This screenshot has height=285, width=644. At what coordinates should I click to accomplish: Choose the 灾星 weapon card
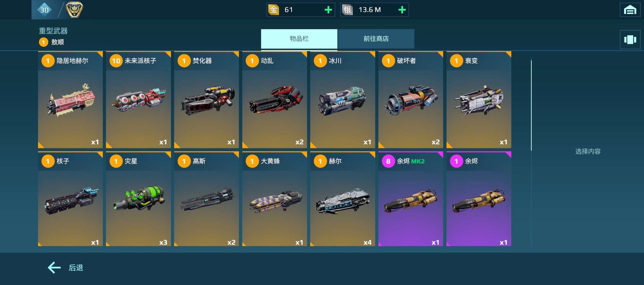[138, 199]
